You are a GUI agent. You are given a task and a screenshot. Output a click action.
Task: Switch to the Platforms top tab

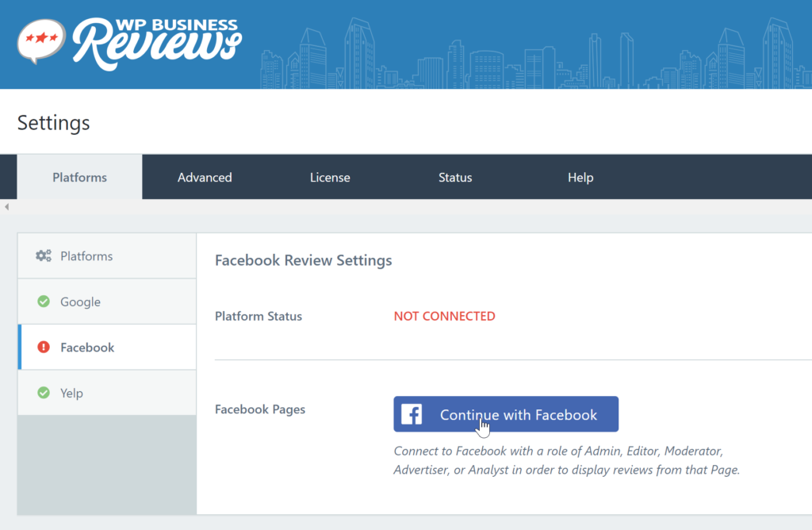80,177
